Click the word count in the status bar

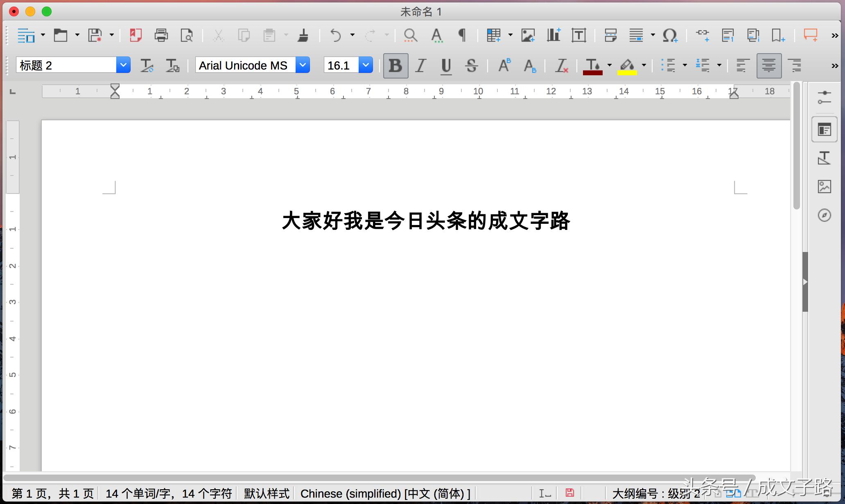click(x=168, y=493)
